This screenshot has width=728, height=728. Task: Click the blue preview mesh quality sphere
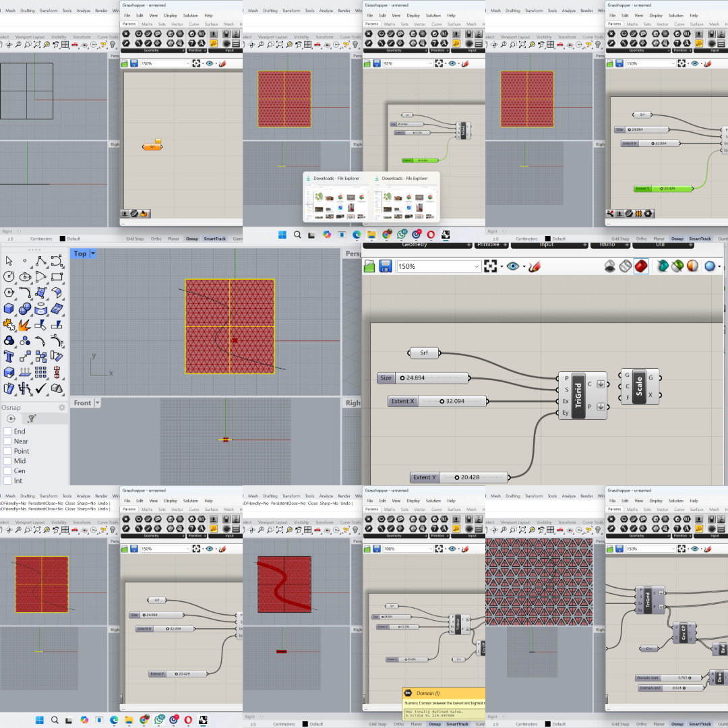pyautogui.click(x=710, y=266)
